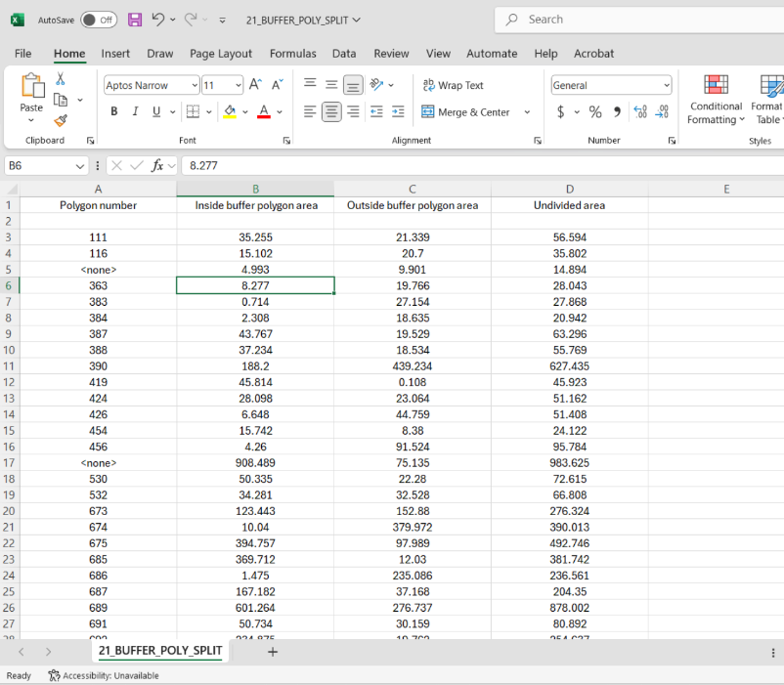Screen dimensions: 784x685
Task: Click the Cut scissors icon
Action: click(x=61, y=79)
